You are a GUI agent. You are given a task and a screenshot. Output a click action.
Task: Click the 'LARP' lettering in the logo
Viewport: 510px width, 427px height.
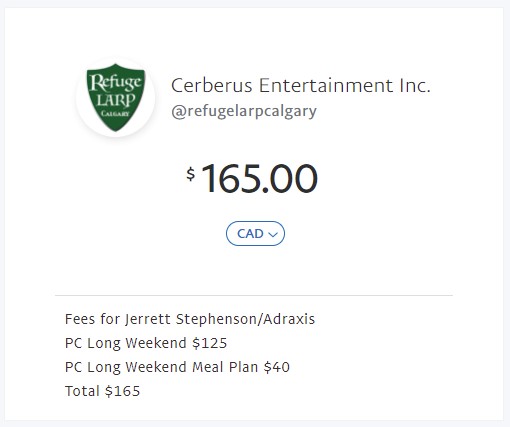click(x=116, y=100)
